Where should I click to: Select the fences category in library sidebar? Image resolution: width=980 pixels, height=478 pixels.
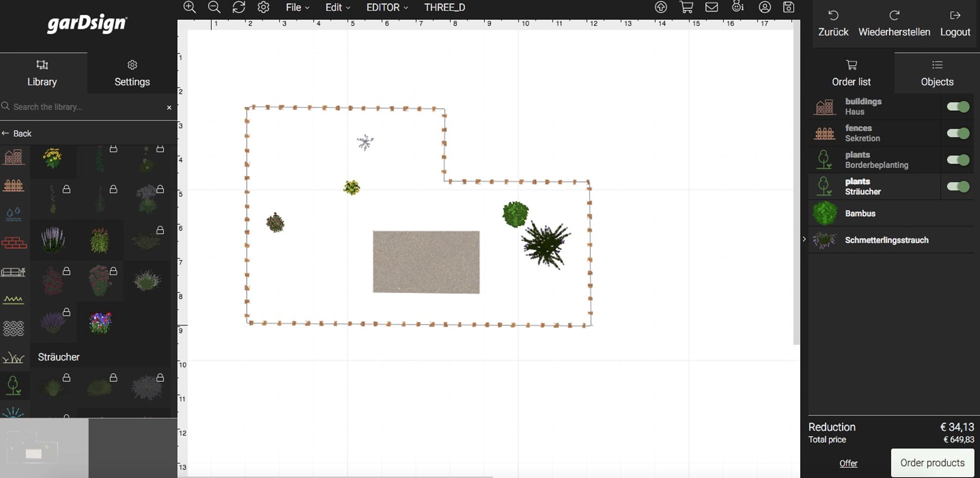pos(13,186)
